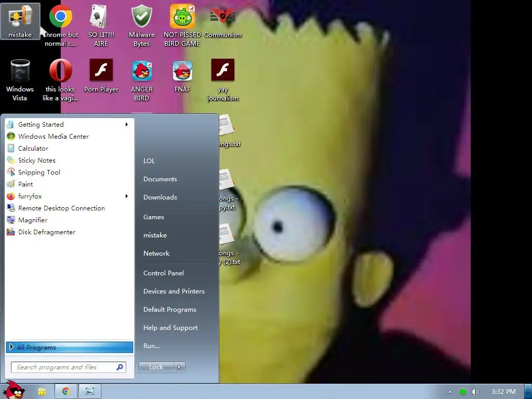The image size is (532, 399).
Task: Open the 'NOT PISSED BIRD GAME' shortcut
Action: click(x=182, y=25)
